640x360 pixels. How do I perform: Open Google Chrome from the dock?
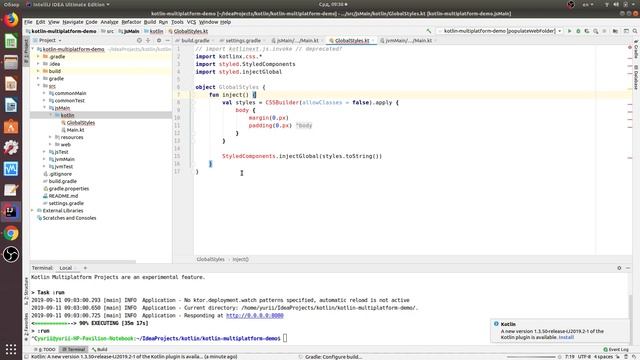(x=11, y=233)
